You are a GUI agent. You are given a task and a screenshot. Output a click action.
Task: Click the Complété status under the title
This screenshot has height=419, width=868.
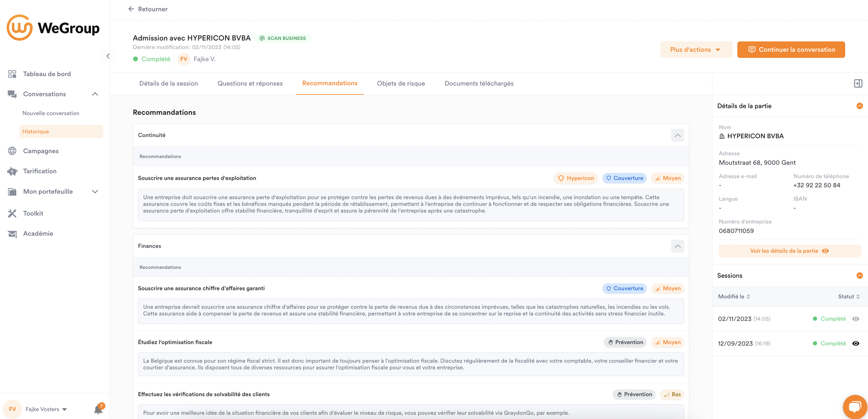pyautogui.click(x=152, y=59)
